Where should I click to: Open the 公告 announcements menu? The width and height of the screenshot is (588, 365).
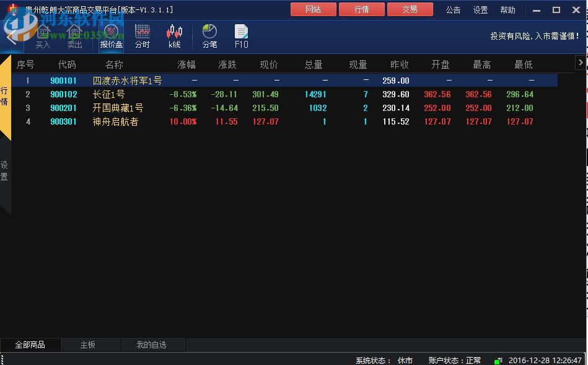click(453, 9)
